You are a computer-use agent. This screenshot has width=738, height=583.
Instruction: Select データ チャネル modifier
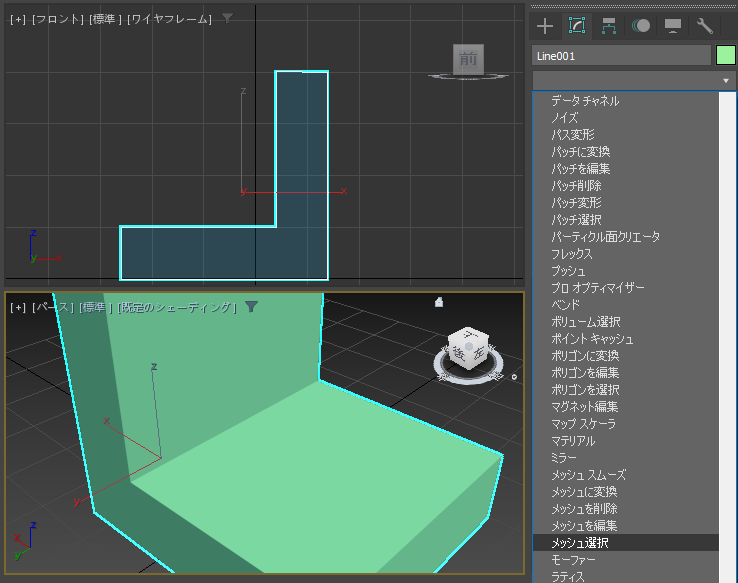pyautogui.click(x=626, y=101)
